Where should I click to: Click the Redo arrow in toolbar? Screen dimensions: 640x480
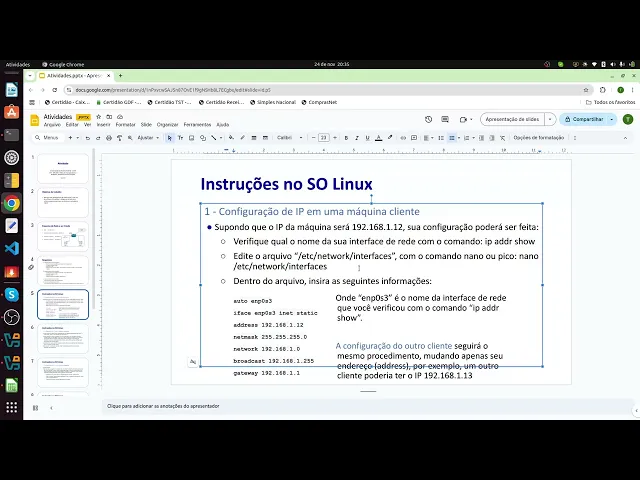(98, 138)
